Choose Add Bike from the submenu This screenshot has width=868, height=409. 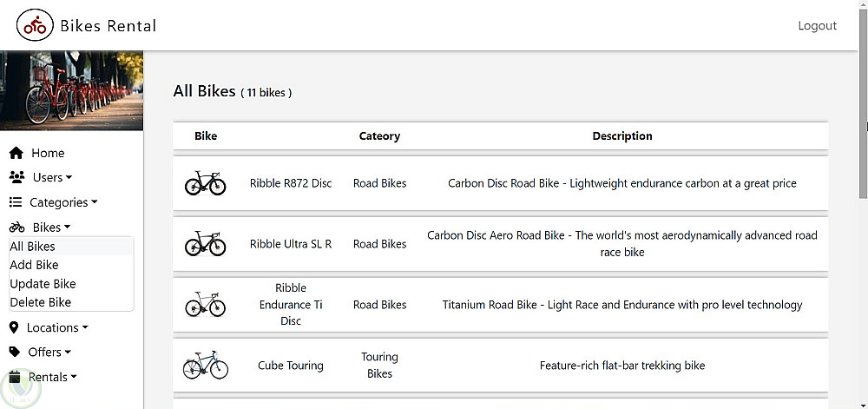(x=35, y=265)
